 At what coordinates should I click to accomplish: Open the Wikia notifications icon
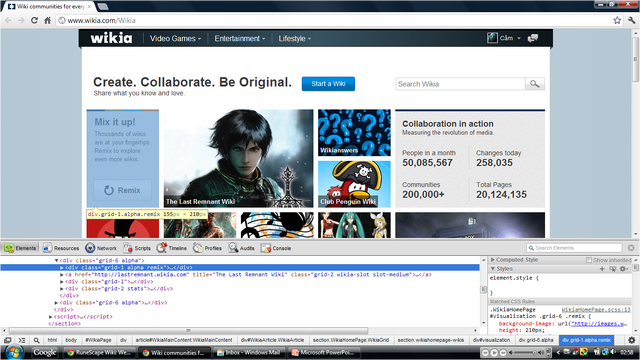coord(533,38)
